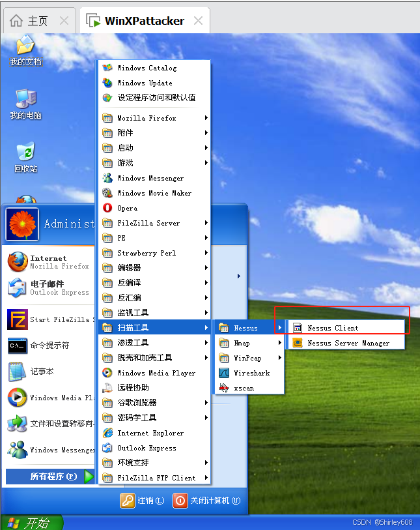Launch Internet Explorer
This screenshot has width=420, height=530.
click(154, 433)
